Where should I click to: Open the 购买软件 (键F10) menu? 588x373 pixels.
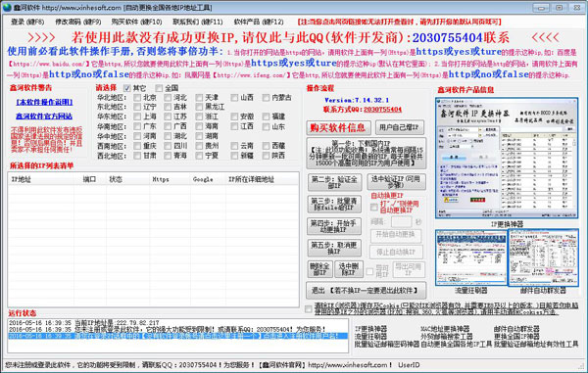pos(136,23)
